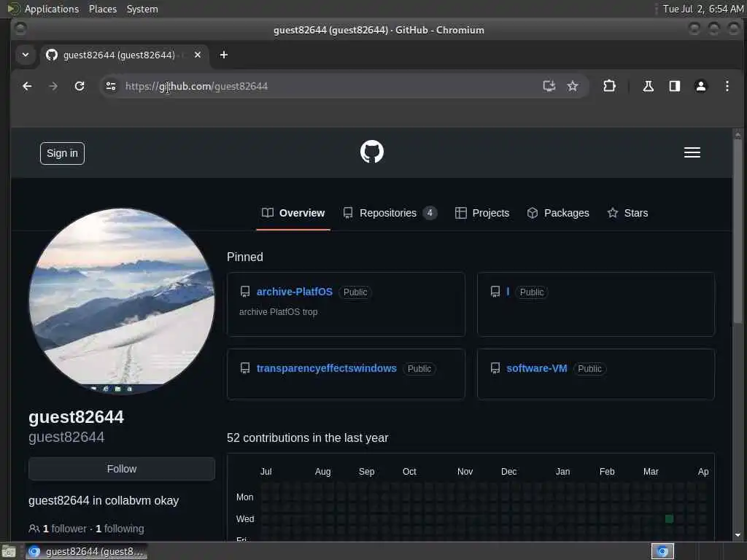The width and height of the screenshot is (747, 560).
Task: Open the GitHub hamburger menu
Action: click(x=692, y=152)
